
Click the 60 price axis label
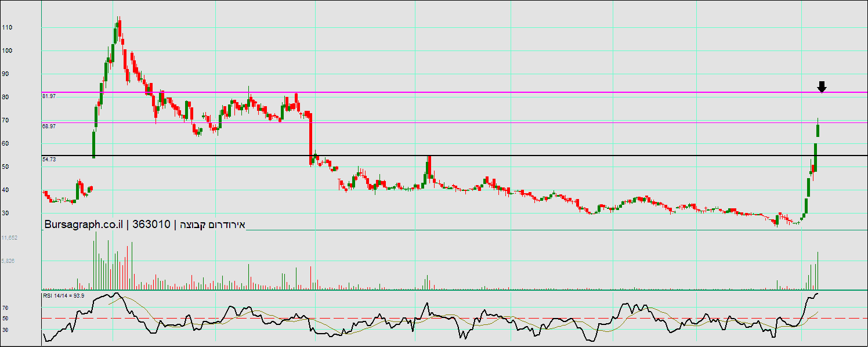coord(6,143)
